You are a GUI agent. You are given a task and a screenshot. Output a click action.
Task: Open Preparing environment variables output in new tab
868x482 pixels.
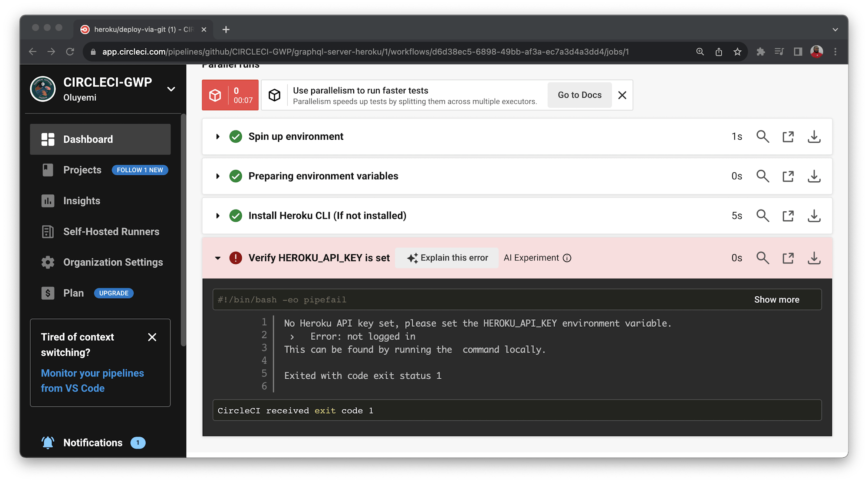pyautogui.click(x=788, y=176)
